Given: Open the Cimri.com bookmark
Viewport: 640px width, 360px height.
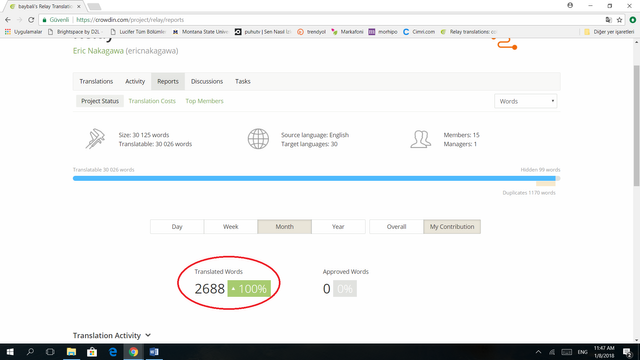Looking at the screenshot, I should point(419,31).
